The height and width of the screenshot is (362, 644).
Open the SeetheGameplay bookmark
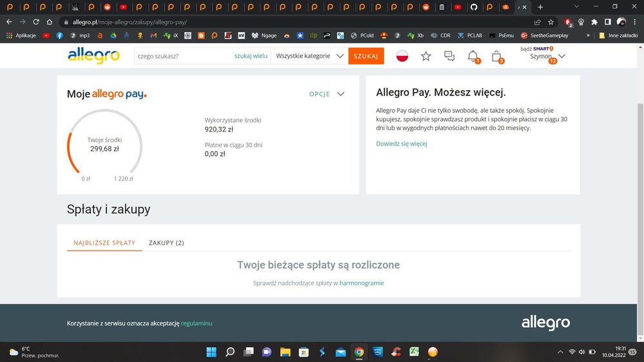pyautogui.click(x=545, y=35)
